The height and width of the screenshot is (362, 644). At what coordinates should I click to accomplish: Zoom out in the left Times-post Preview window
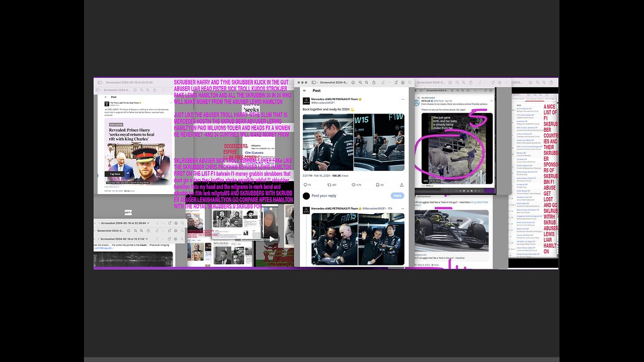[x=142, y=90]
